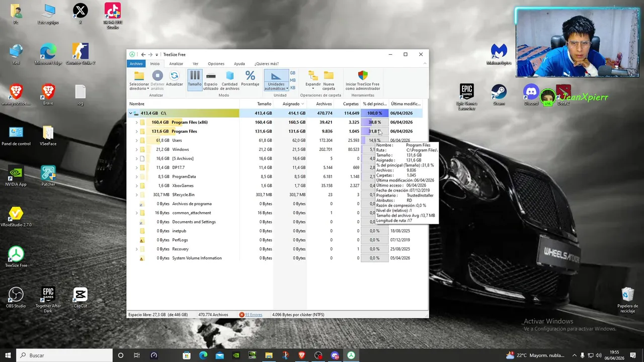Enable Tamaño mode in the ribbon

point(195,80)
